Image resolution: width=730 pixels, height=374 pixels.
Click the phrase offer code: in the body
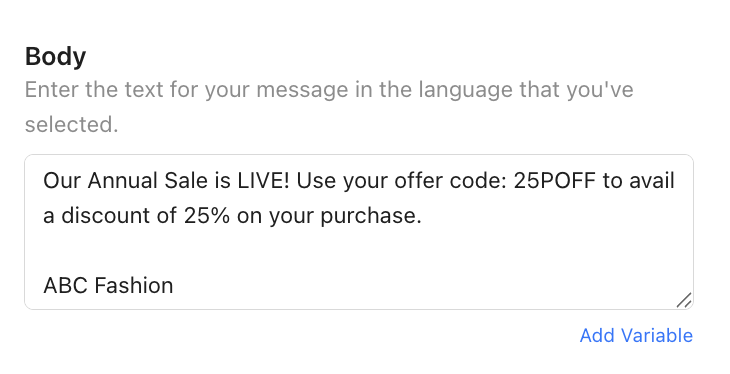(450, 181)
